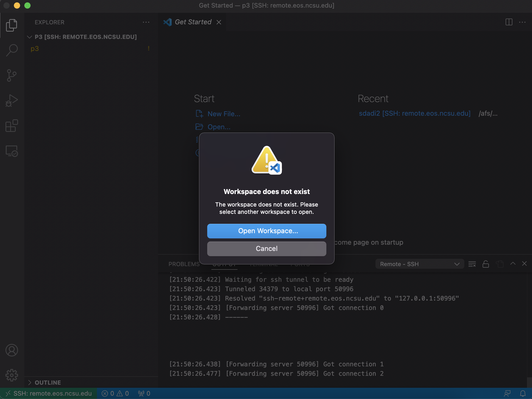Open errors and warnings status item
The width and height of the screenshot is (532, 399).
coord(115,394)
